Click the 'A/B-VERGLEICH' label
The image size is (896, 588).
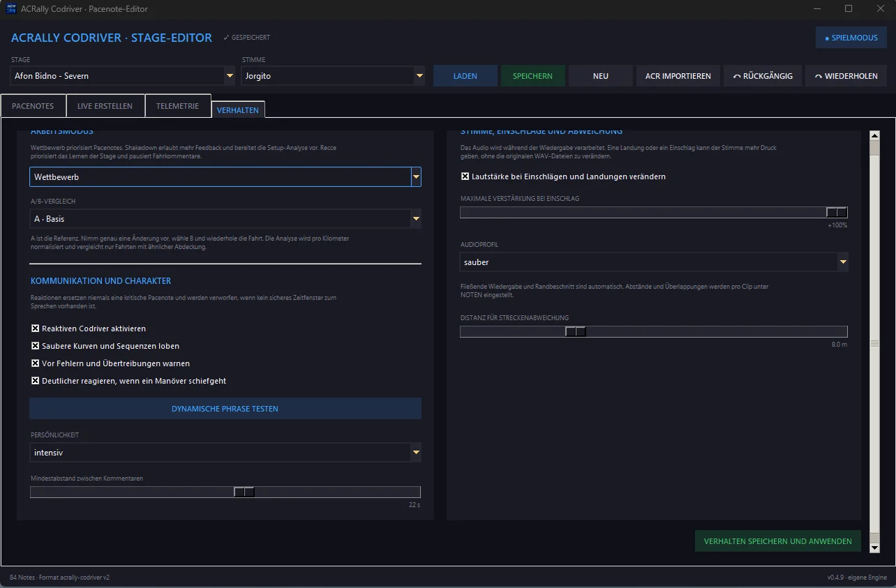(x=53, y=202)
